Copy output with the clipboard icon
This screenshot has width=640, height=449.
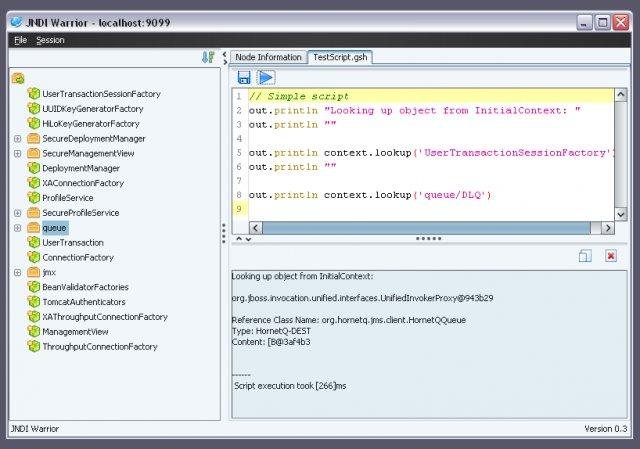point(585,256)
